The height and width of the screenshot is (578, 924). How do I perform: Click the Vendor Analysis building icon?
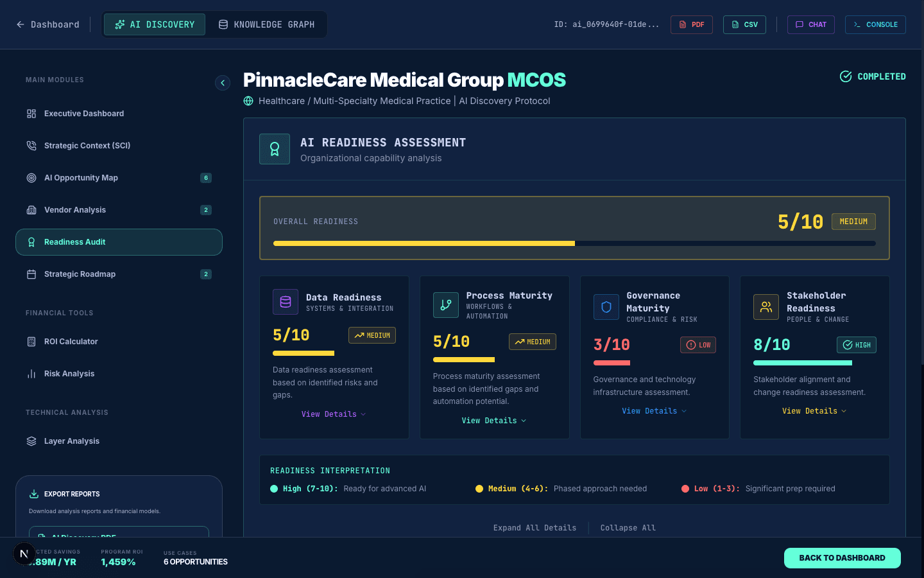31,210
